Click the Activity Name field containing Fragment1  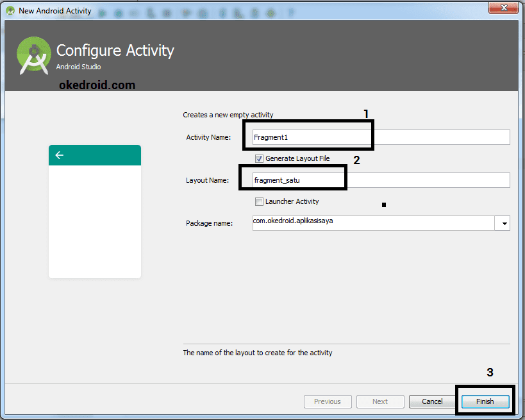point(308,137)
